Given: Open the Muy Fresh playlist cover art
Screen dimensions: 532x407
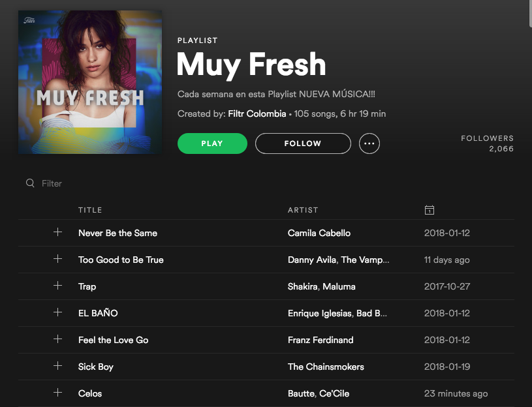Looking at the screenshot, I should pyautogui.click(x=90, y=82).
